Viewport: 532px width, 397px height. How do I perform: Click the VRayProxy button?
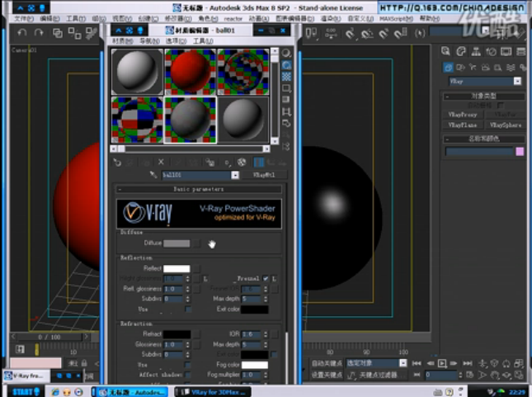coord(463,115)
